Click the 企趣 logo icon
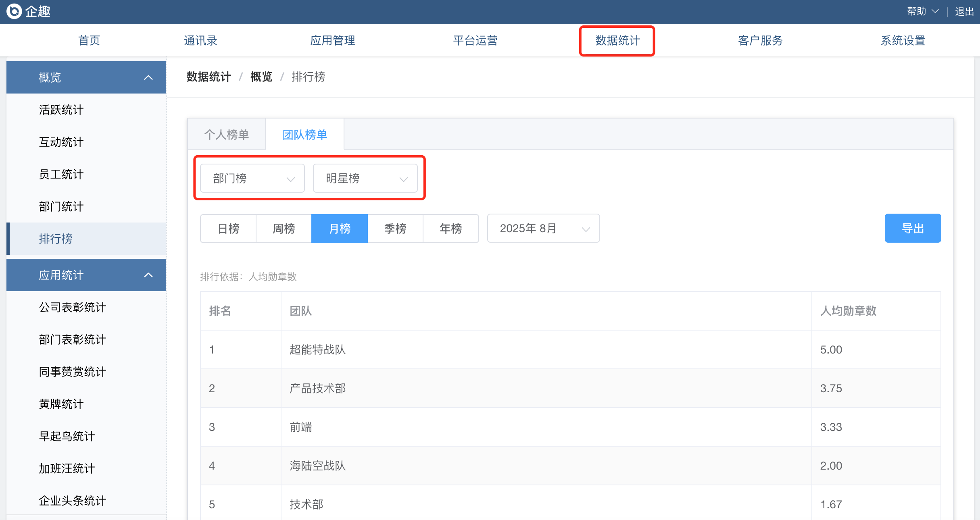Viewport: 980px width, 520px height. click(x=14, y=11)
